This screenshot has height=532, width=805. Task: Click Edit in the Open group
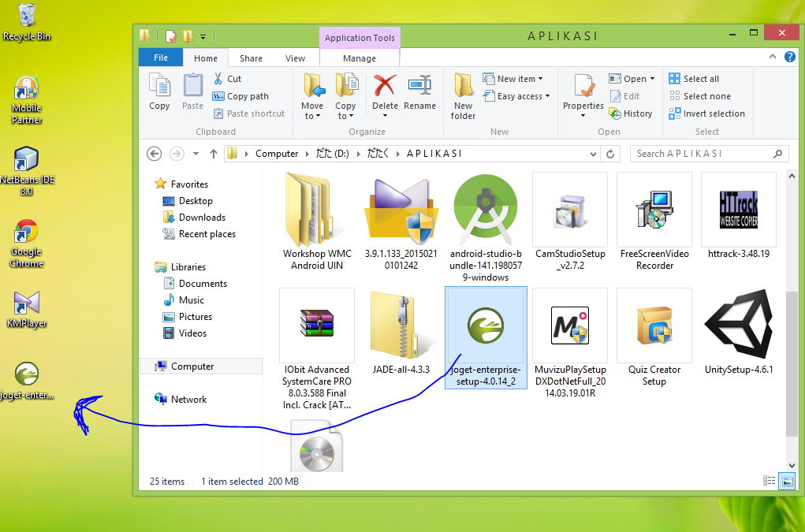pyautogui.click(x=624, y=96)
